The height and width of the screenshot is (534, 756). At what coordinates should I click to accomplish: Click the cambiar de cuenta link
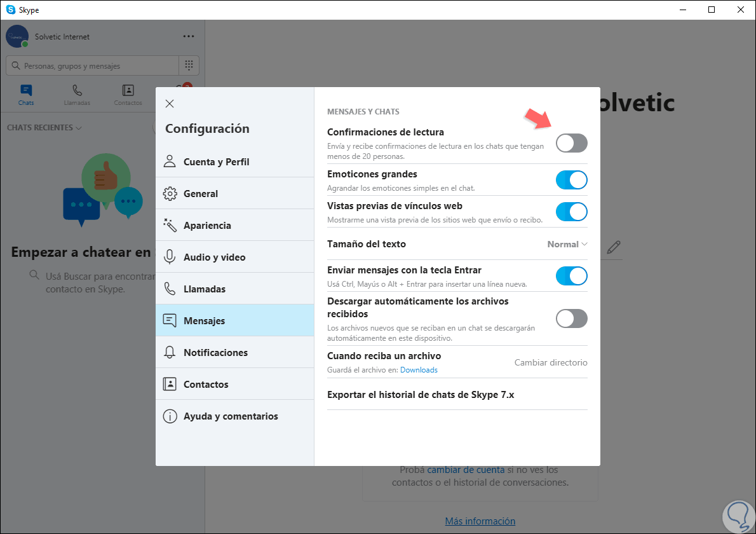(466, 469)
